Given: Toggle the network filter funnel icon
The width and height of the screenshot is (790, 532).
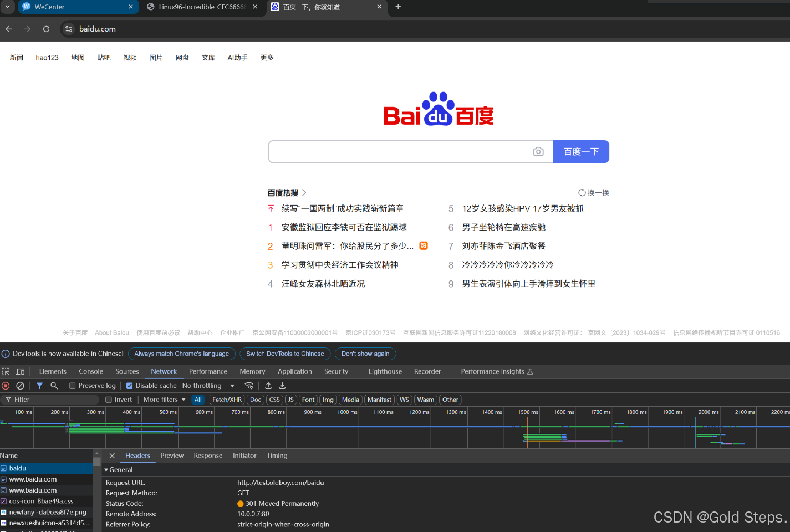Looking at the screenshot, I should (39, 386).
